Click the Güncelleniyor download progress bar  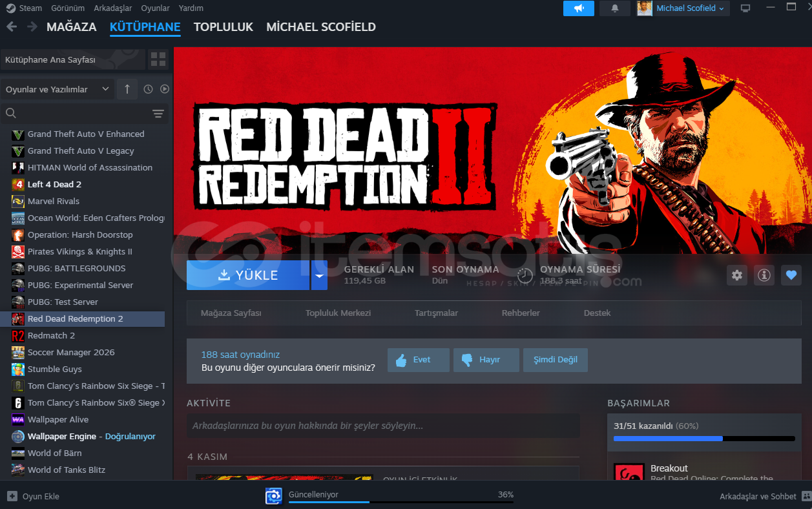(x=401, y=502)
